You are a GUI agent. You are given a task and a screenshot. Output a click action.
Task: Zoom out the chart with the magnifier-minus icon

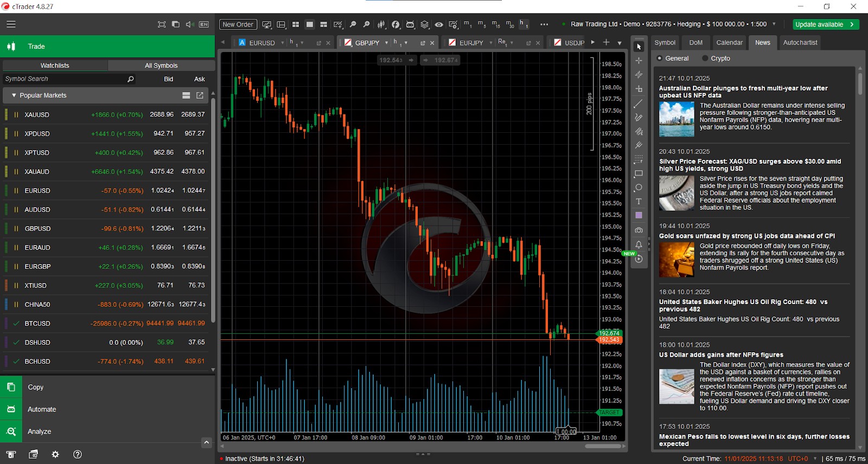click(353, 24)
